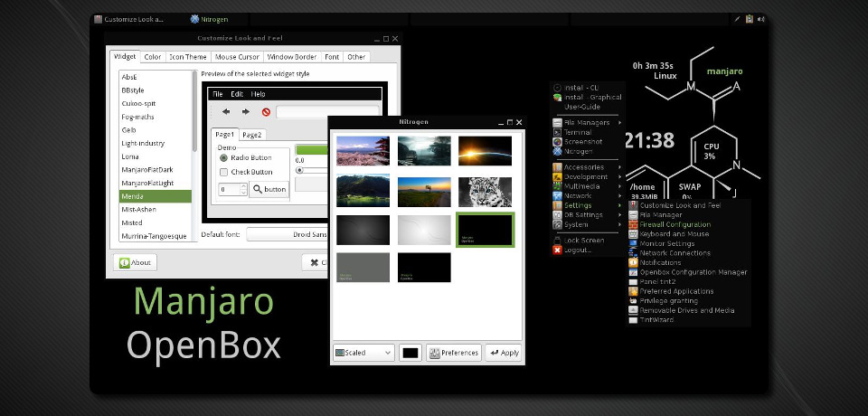Select the sunrise over Earth wallpaper thumbnail

point(485,151)
